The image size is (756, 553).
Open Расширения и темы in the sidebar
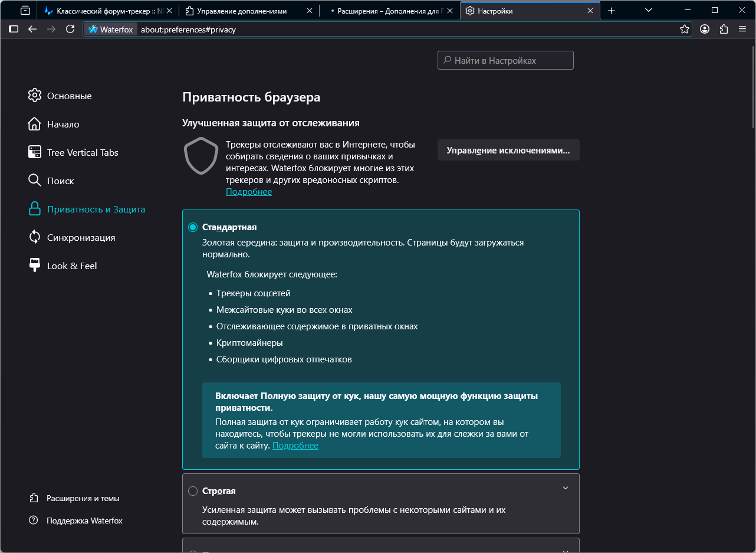pyautogui.click(x=83, y=498)
